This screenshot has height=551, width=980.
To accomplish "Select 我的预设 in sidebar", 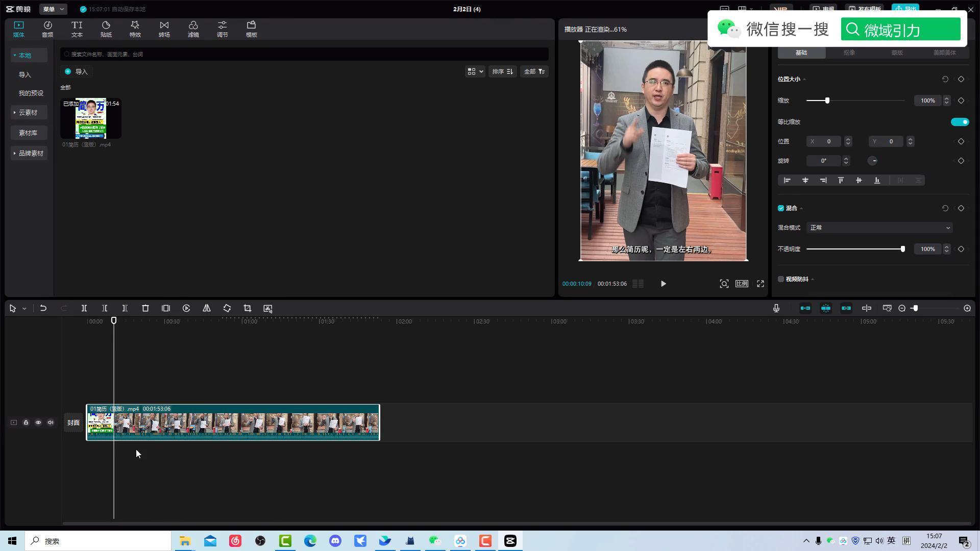I will 31,93.
